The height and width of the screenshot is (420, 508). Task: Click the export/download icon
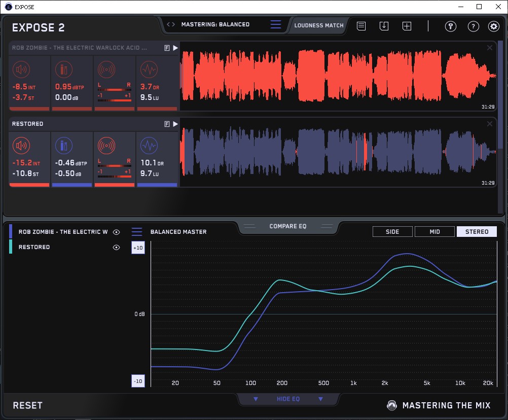coord(384,26)
